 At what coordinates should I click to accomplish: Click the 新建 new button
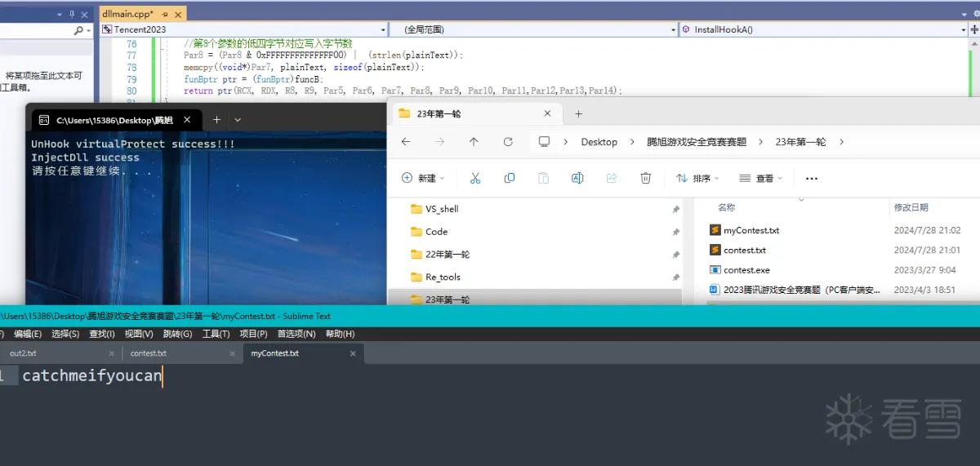click(423, 178)
